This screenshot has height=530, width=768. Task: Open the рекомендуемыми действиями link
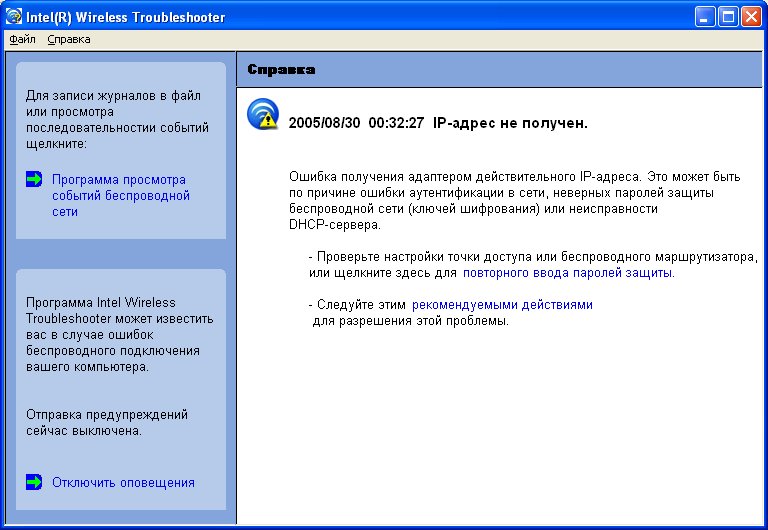pyautogui.click(x=502, y=305)
